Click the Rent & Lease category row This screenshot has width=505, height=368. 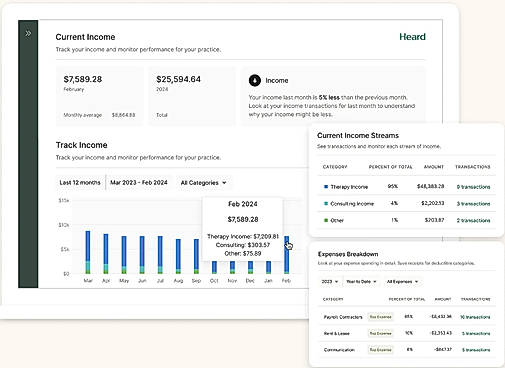click(x=407, y=333)
